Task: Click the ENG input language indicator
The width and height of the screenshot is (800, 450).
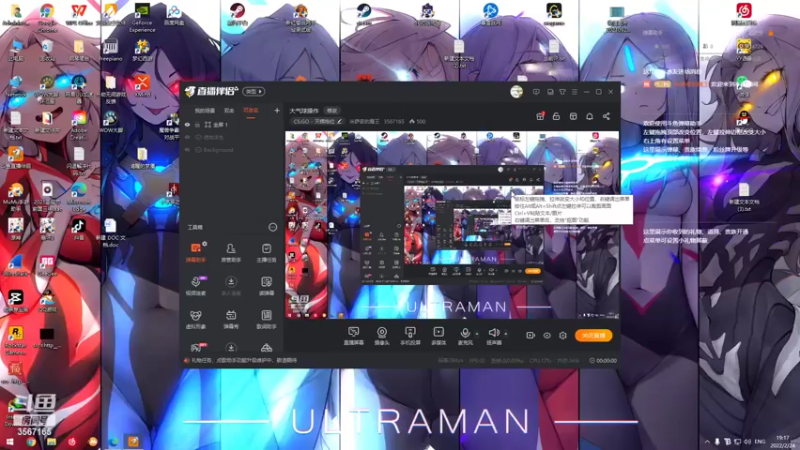Action: (x=760, y=441)
